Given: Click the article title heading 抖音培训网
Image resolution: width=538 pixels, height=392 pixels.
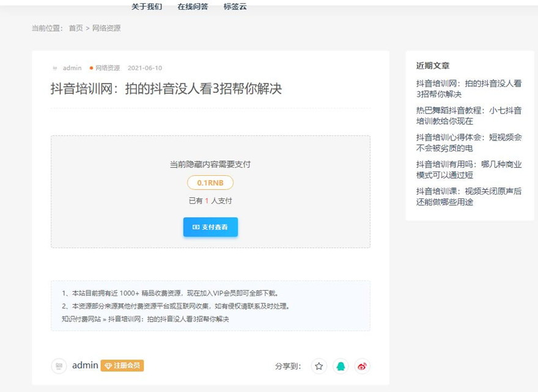Looking at the screenshot, I should tap(166, 89).
